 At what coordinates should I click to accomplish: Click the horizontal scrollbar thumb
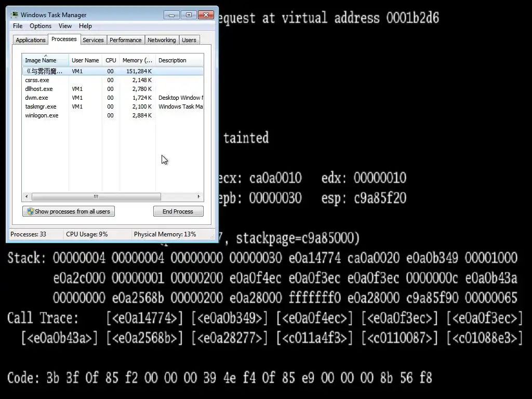[96, 196]
